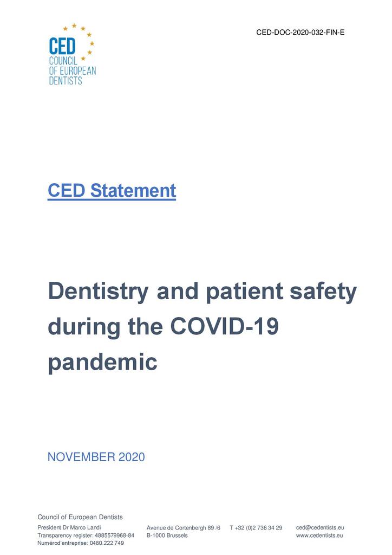
Task: Click the NOVEMBER 2020 date text
Action: pyautogui.click(x=96, y=456)
